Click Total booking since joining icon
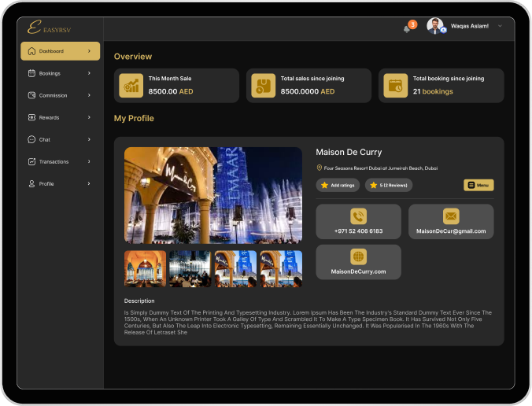Screen dimensions: 532x406 click(396, 86)
